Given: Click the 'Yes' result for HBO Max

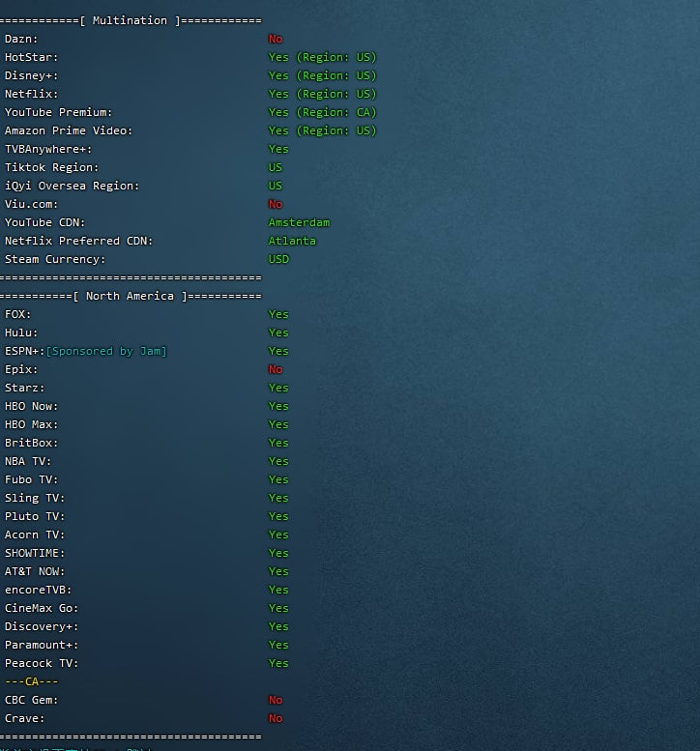Looking at the screenshot, I should coord(278,424).
